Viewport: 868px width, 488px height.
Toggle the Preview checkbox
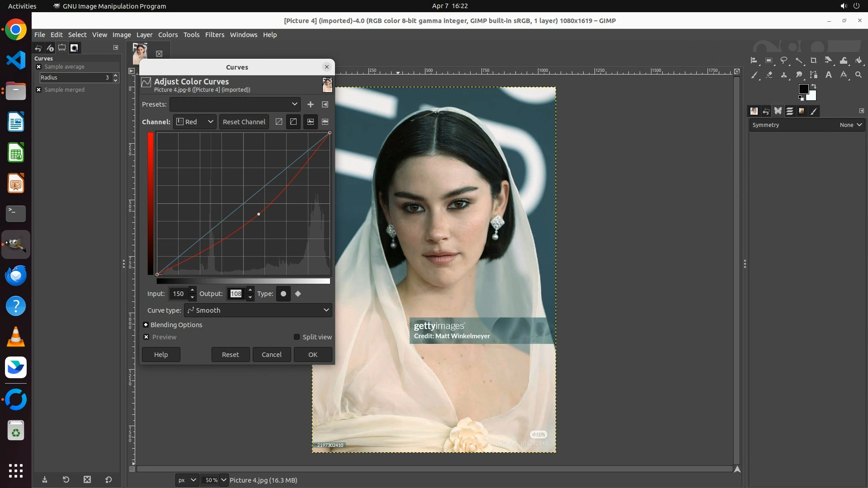[x=146, y=337]
